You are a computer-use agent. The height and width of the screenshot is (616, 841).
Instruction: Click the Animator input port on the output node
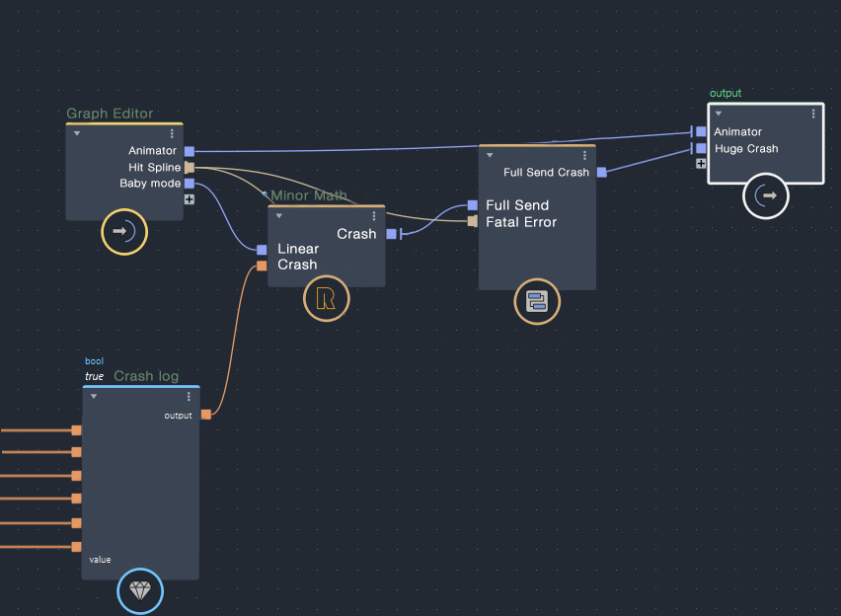(x=701, y=131)
